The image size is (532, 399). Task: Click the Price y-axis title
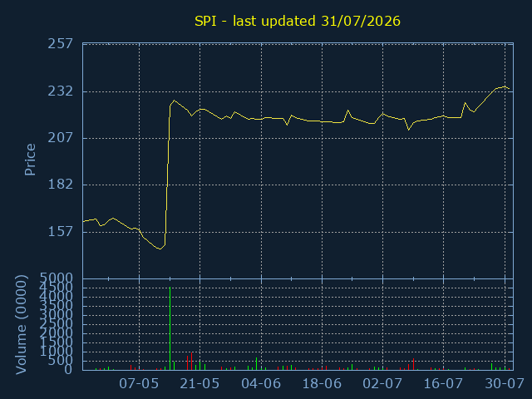30,160
